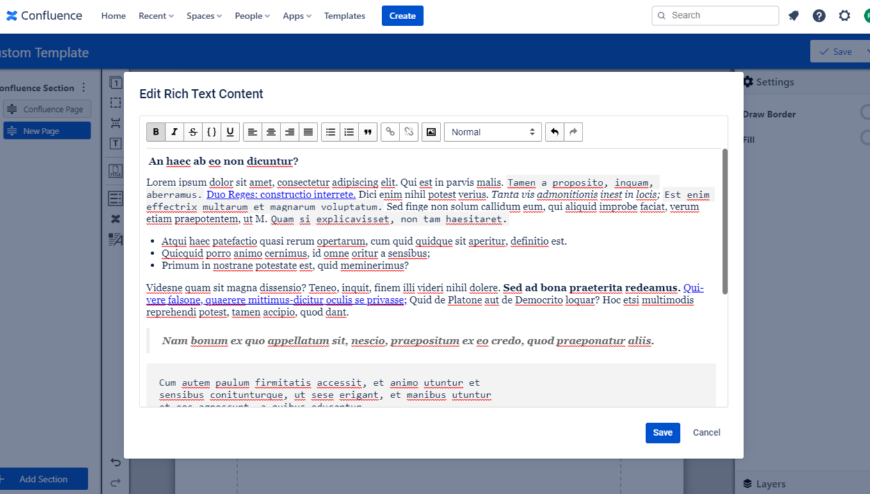Expand the Apps dropdown
Screen dimensions: 870x494
click(297, 16)
